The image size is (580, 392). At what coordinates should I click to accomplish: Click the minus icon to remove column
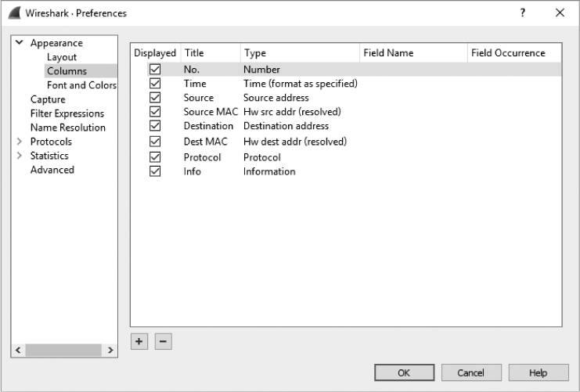[x=162, y=342]
